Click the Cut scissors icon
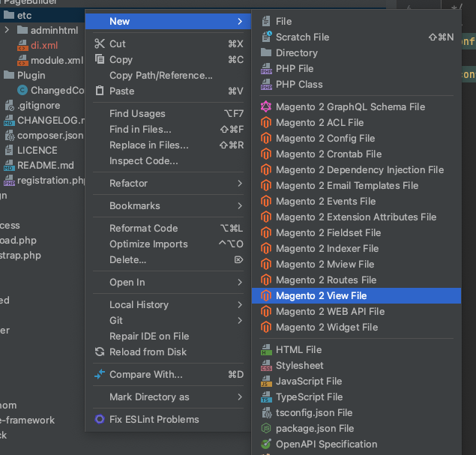The width and height of the screenshot is (476, 455). tap(100, 43)
